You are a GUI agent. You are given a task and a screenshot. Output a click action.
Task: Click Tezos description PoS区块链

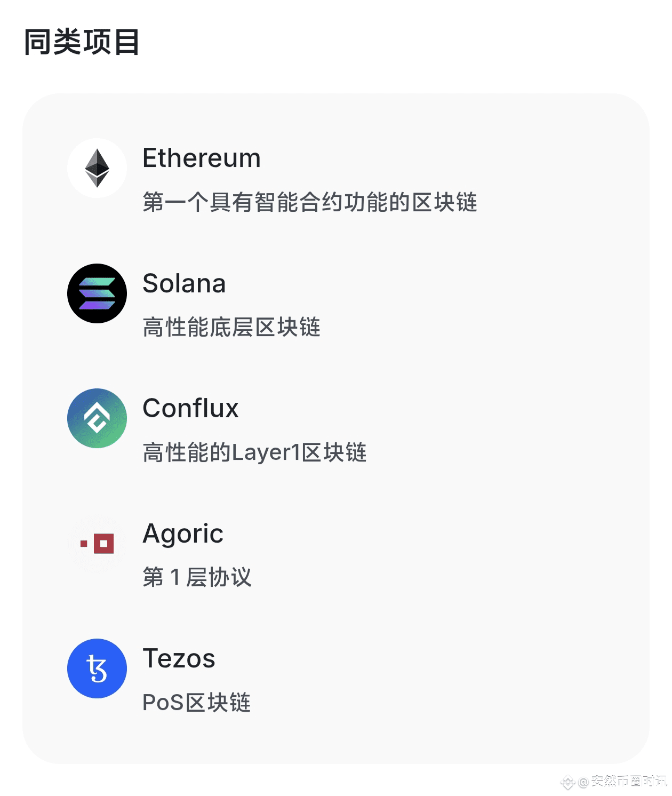[196, 703]
